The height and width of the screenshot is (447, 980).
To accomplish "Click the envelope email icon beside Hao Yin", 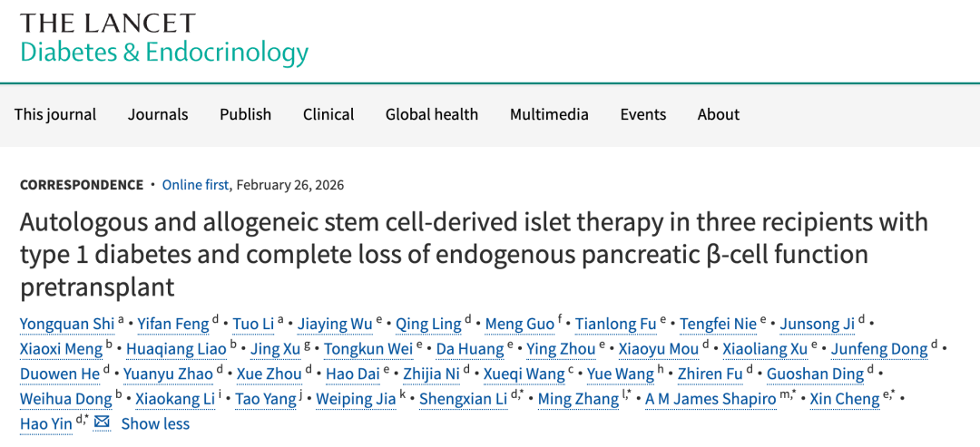I will (x=102, y=423).
